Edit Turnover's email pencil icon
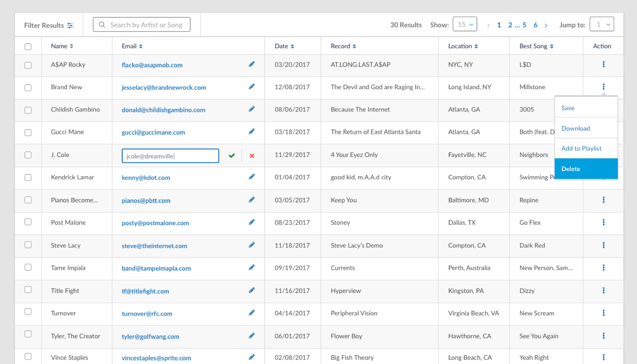This screenshot has width=637, height=364. click(252, 313)
